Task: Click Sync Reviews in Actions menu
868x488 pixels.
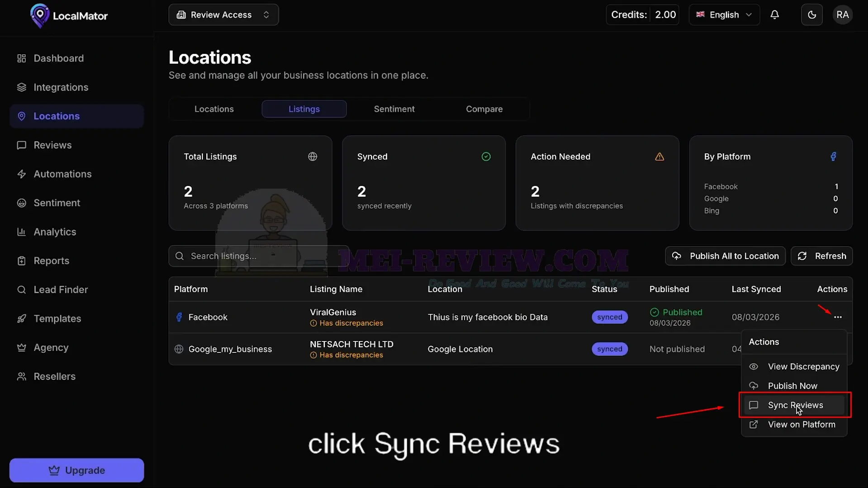Action: 794,405
